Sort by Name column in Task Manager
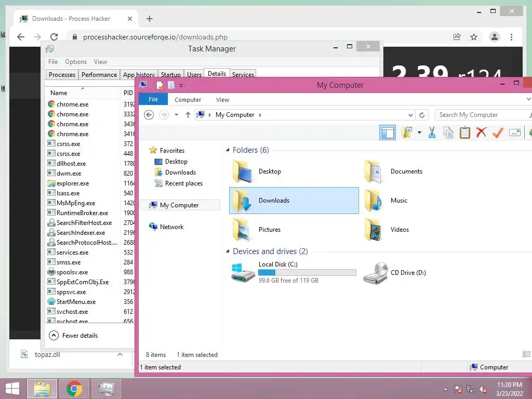The image size is (532, 399). tap(83, 92)
